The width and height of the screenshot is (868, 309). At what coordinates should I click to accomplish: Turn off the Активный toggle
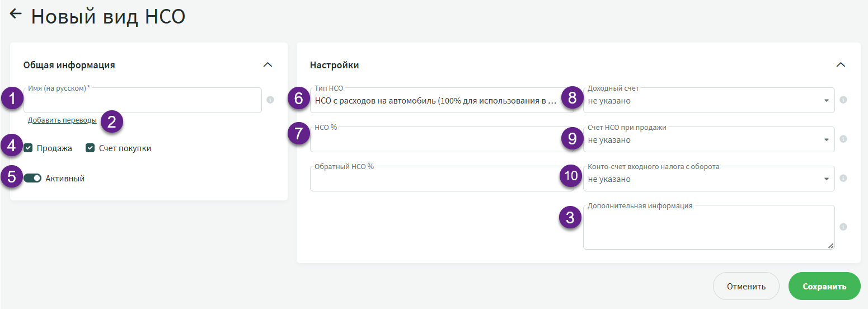(32, 179)
